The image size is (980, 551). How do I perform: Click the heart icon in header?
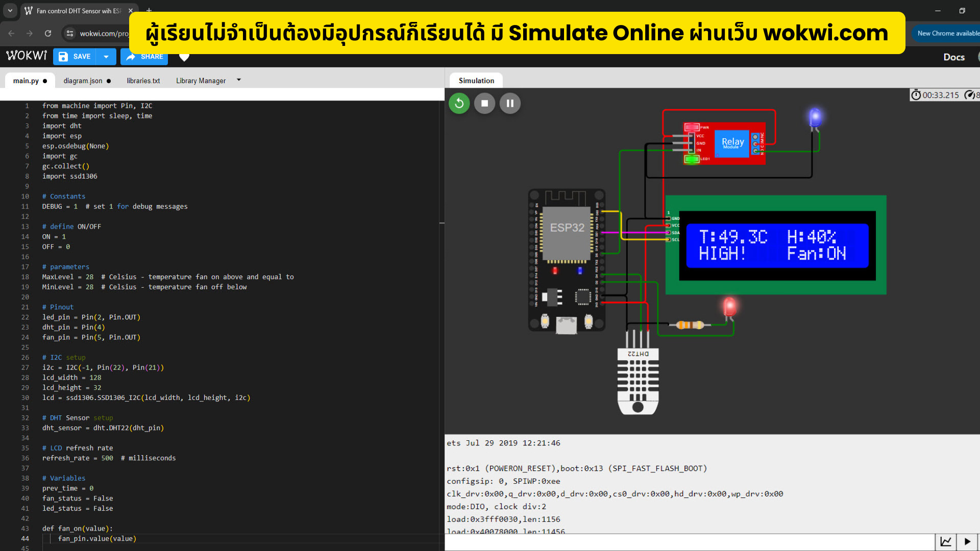click(x=184, y=57)
